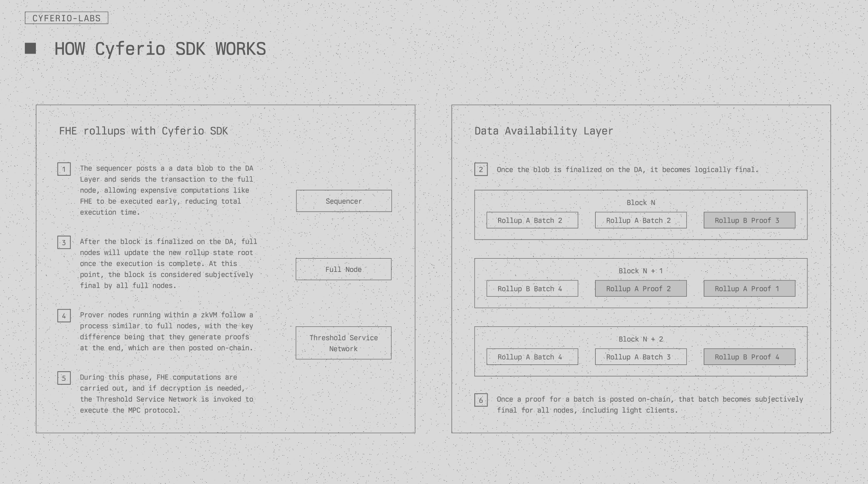Screen dimensions: 868x484
Task: Expand the FHE rollups with Cyferio SDK panel
Action: pyautogui.click(x=143, y=130)
